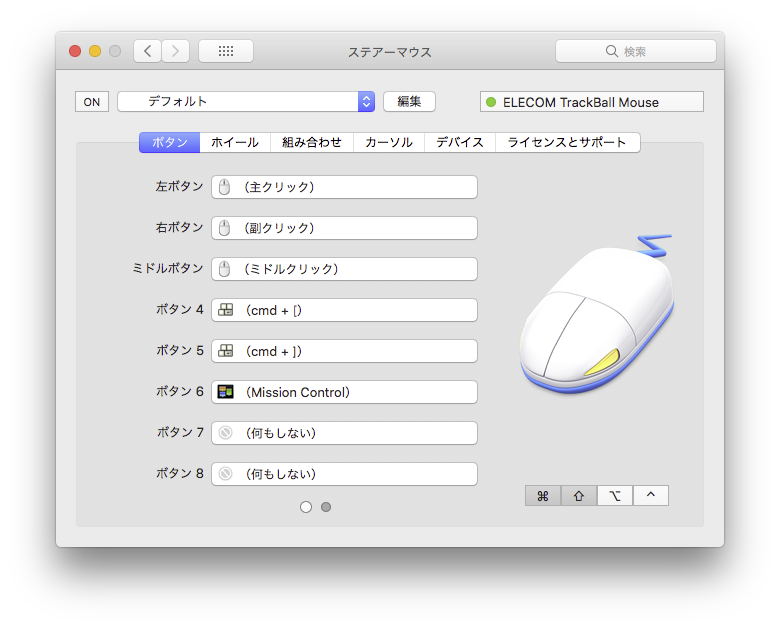Image resolution: width=780 pixels, height=627 pixels.
Task: Open the ボタン 8 action dropdown
Action: pyautogui.click(x=344, y=474)
